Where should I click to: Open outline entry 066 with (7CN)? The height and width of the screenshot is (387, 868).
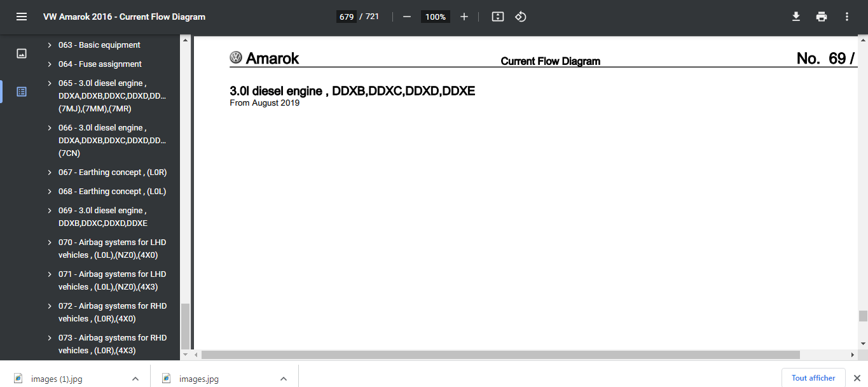click(112, 141)
